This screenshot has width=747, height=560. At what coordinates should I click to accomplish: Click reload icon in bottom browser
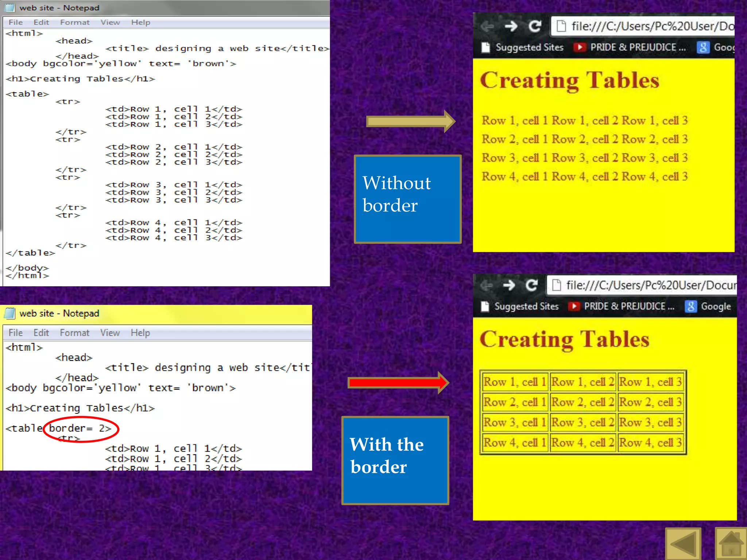click(531, 285)
